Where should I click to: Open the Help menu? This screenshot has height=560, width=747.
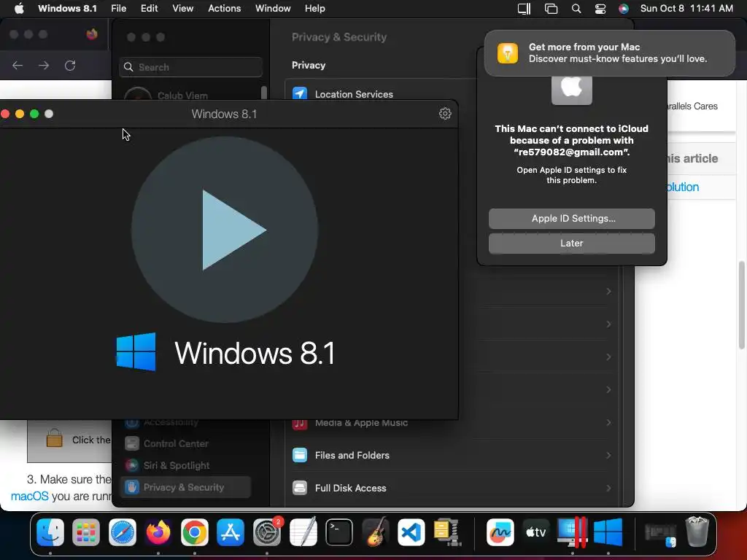pyautogui.click(x=315, y=9)
